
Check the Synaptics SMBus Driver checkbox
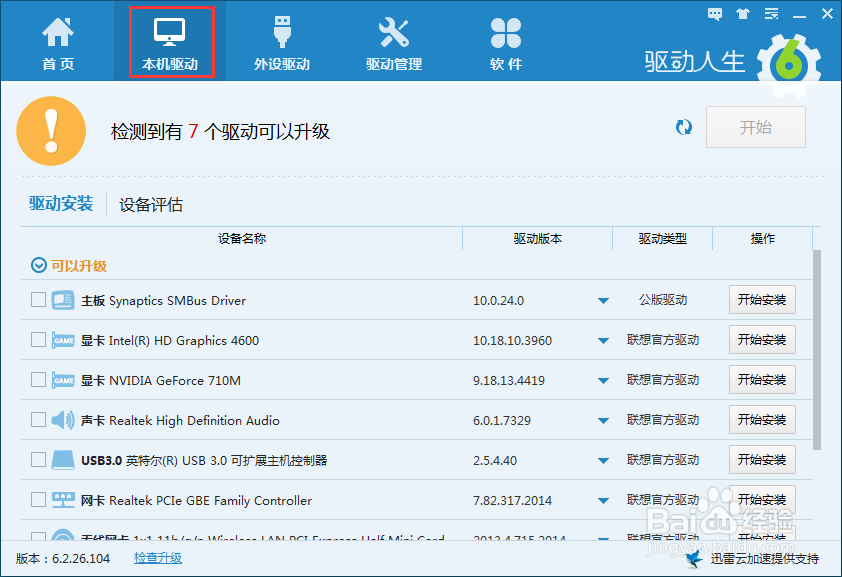(37, 299)
